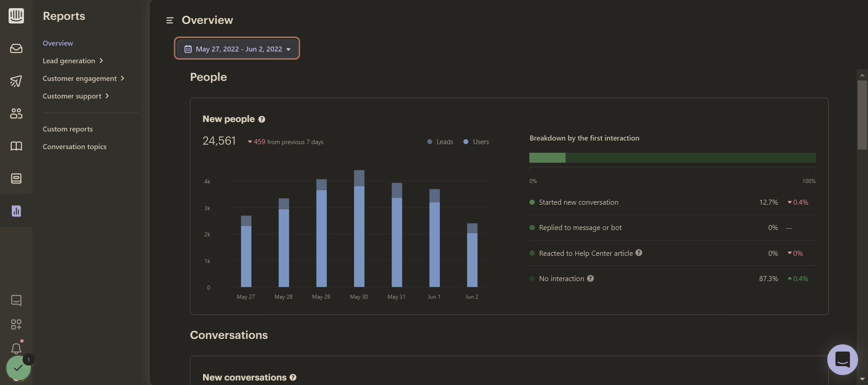868x385 pixels.
Task: Expand the Customer support section
Action: [x=75, y=96]
